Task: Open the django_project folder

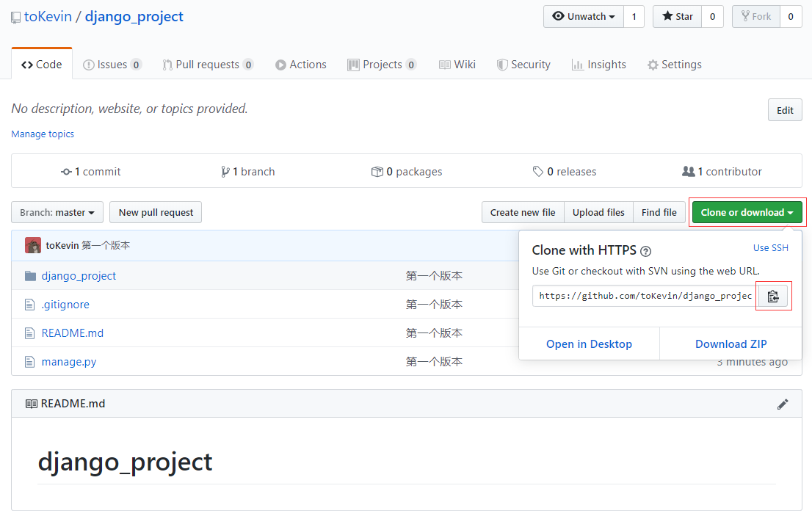Action: coord(79,276)
